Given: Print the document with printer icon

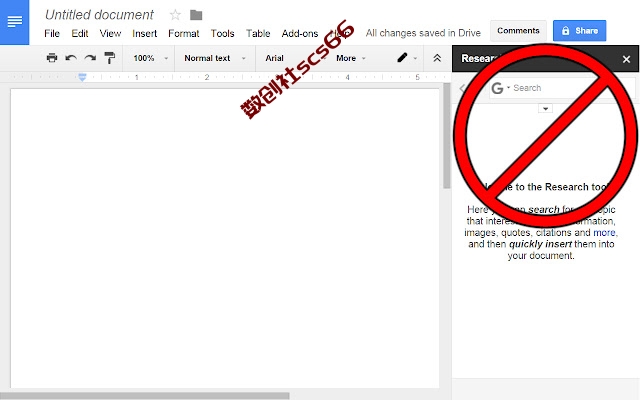Looking at the screenshot, I should tap(52, 58).
